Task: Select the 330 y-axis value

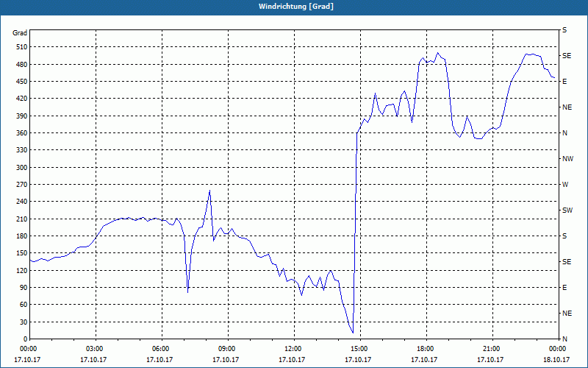Action: click(x=22, y=150)
